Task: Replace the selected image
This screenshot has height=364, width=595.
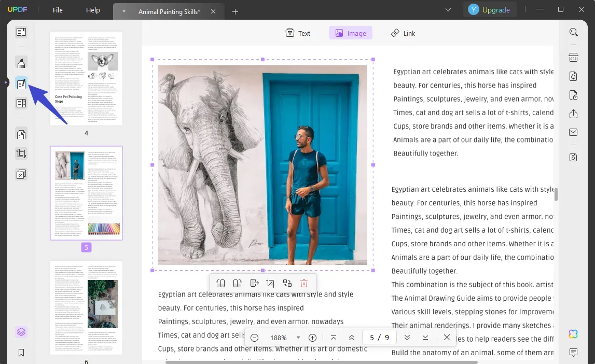Action: (287, 283)
